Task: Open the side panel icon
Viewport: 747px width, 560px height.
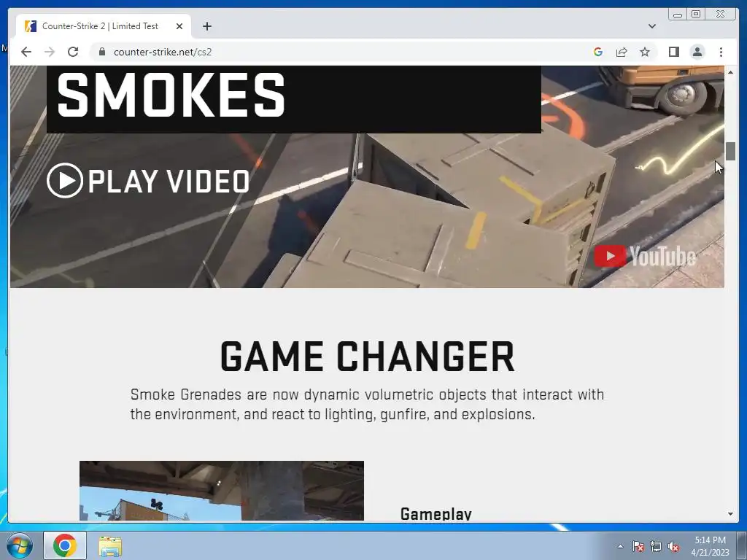Action: 673,52
